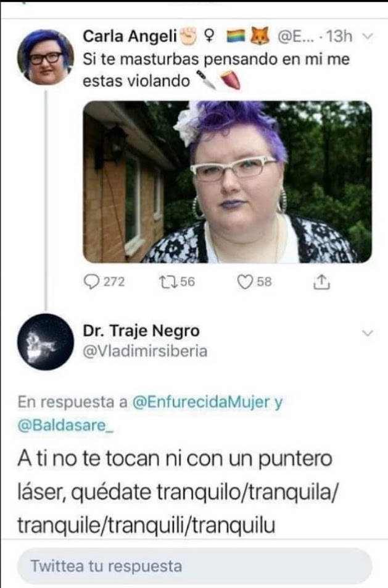Like the tweet with 58 hearts
Screen dimensions: 388x588
[246, 282]
